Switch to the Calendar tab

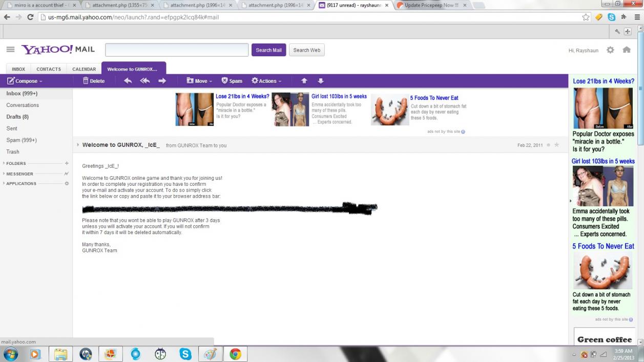click(84, 69)
